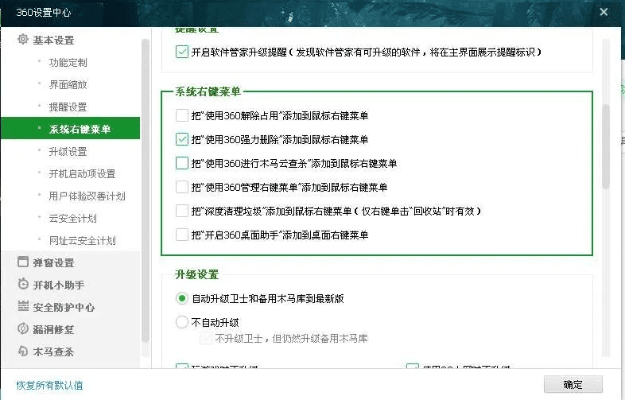Click the clock icon beside 开机小助手

(23, 284)
